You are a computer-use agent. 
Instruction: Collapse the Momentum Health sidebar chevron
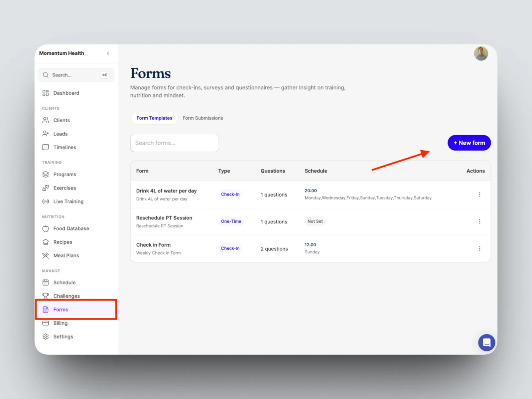coord(108,54)
